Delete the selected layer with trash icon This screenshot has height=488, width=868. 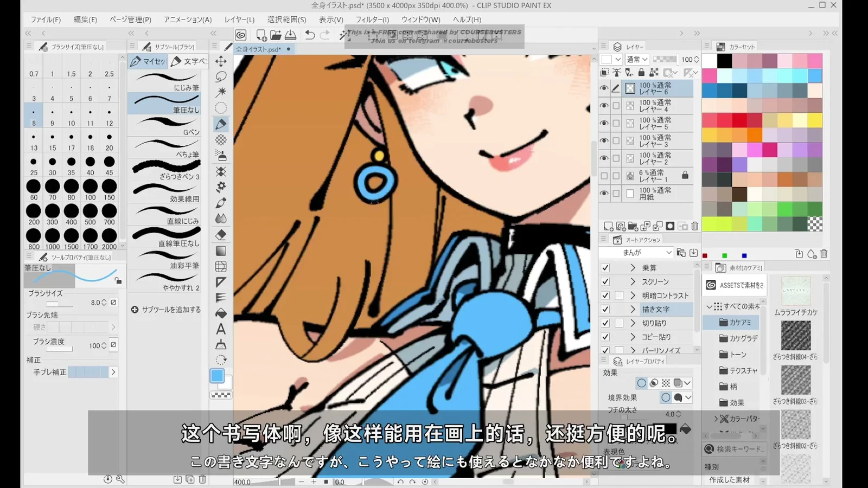coord(694,226)
